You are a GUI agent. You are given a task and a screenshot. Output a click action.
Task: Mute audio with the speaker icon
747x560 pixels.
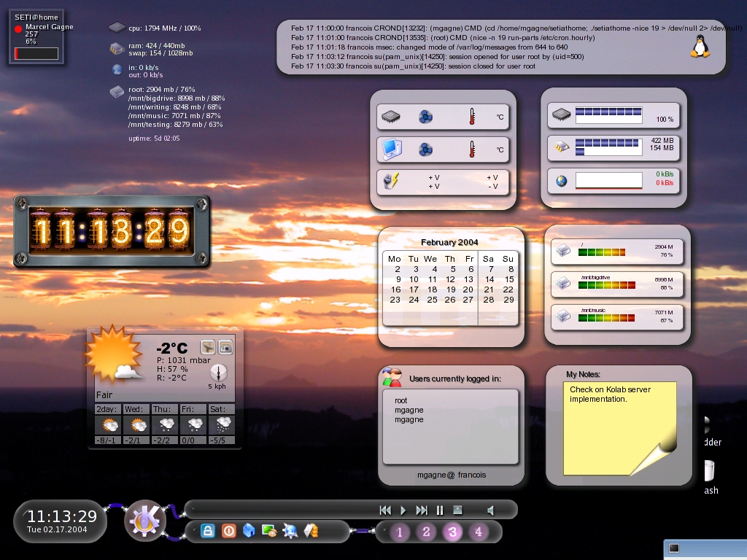(x=491, y=510)
